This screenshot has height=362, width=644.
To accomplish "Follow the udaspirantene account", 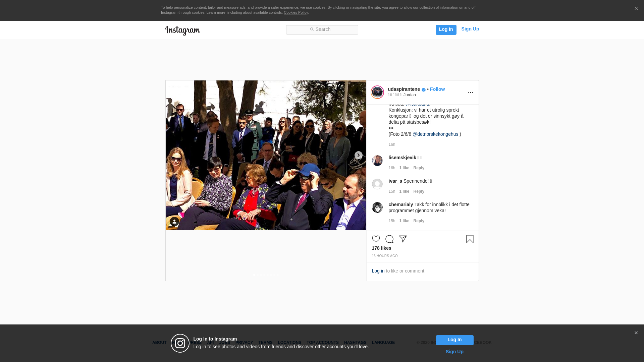I will [437, 89].
